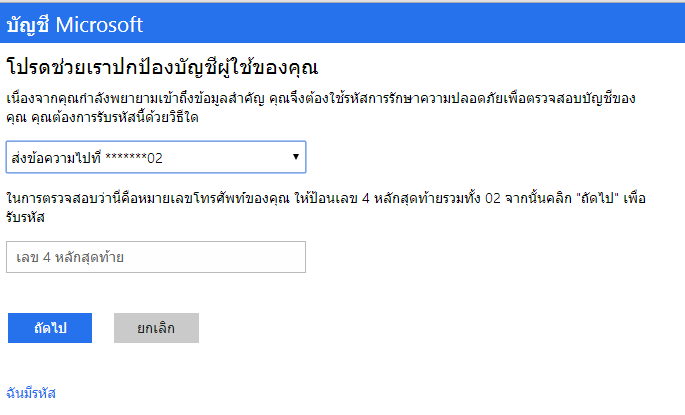Click the heading 'โปรดช่วยเราปกป้องบัญชีผู้ใช้ของคุณ'
Image resolution: width=685 pixels, height=415 pixels.
[x=162, y=68]
